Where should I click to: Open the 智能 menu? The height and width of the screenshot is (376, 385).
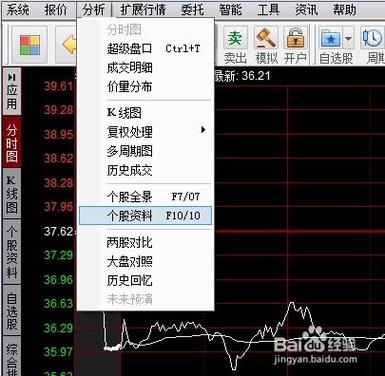click(230, 10)
